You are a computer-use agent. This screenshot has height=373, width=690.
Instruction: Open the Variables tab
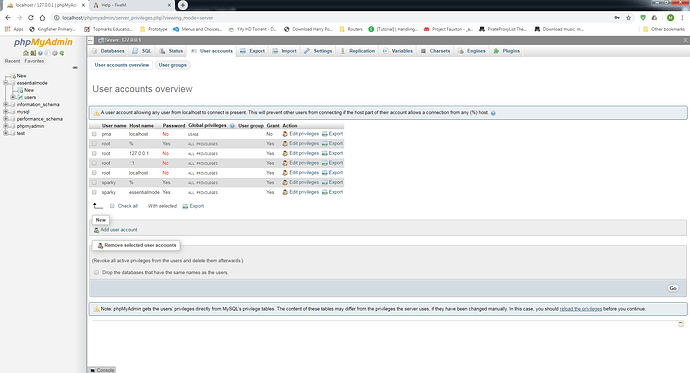tap(397, 51)
